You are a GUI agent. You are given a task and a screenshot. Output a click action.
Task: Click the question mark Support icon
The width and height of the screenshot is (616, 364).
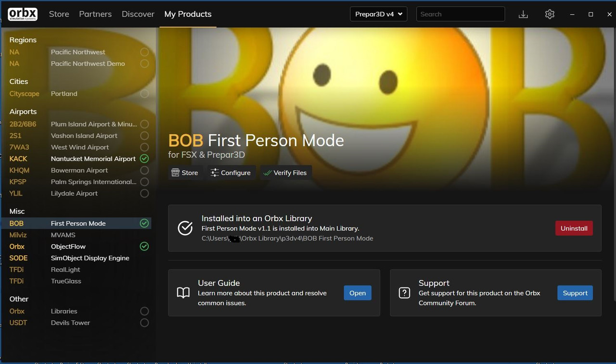click(404, 293)
